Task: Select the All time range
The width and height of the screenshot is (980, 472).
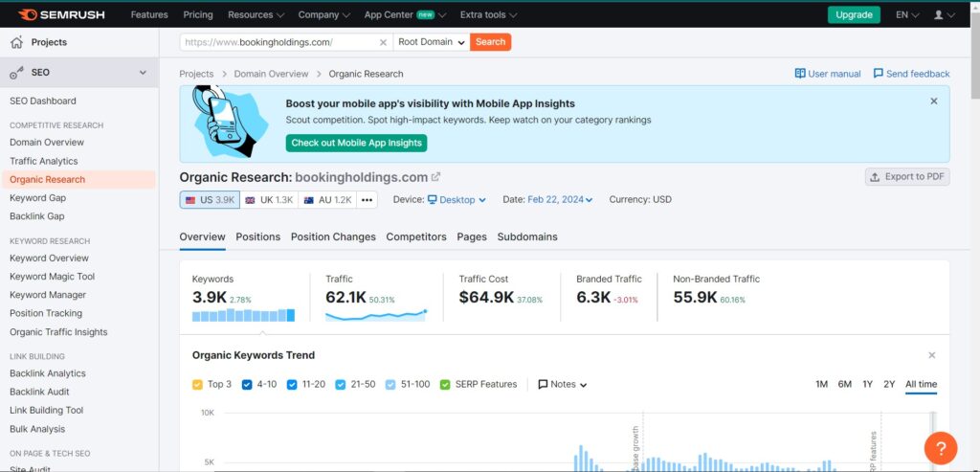Action: (x=922, y=385)
